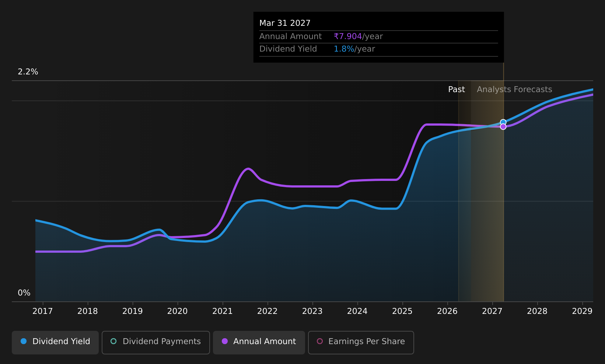Toggle the Dividend Yield legend series
The image size is (605, 364).
55,342
